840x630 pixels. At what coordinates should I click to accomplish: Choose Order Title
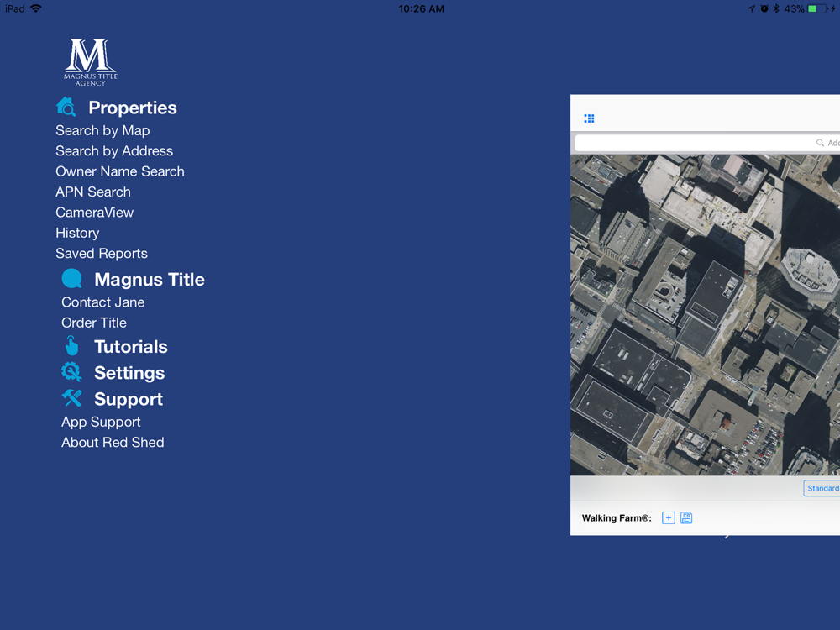click(x=94, y=323)
